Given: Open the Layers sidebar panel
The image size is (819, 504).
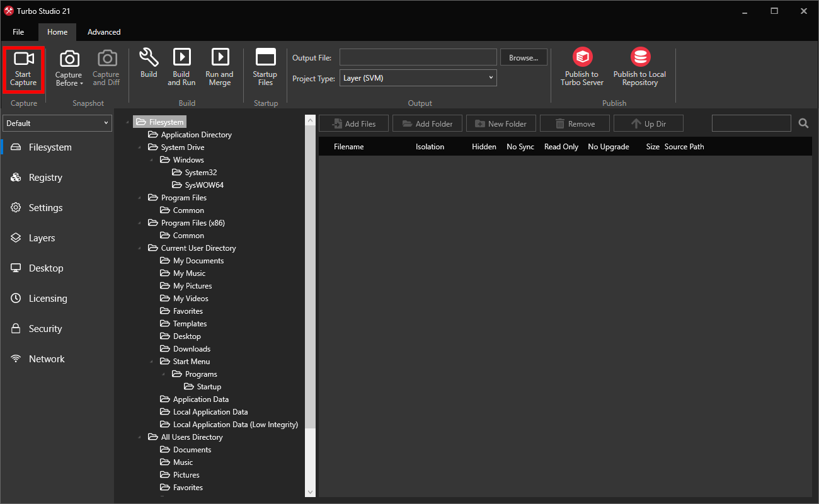Looking at the screenshot, I should tap(40, 238).
